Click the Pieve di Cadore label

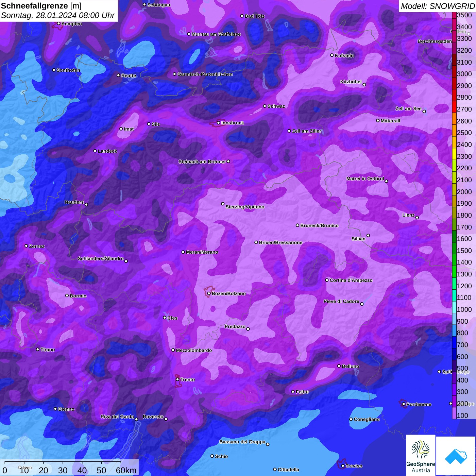(341, 301)
